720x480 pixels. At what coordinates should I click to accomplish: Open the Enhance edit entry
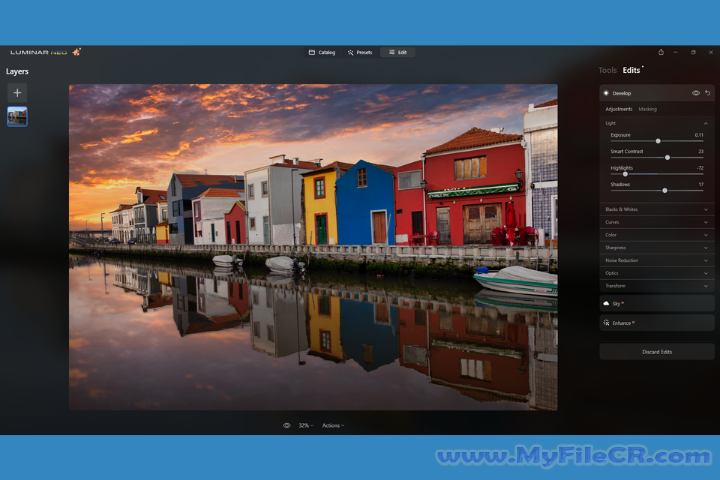coord(657,323)
